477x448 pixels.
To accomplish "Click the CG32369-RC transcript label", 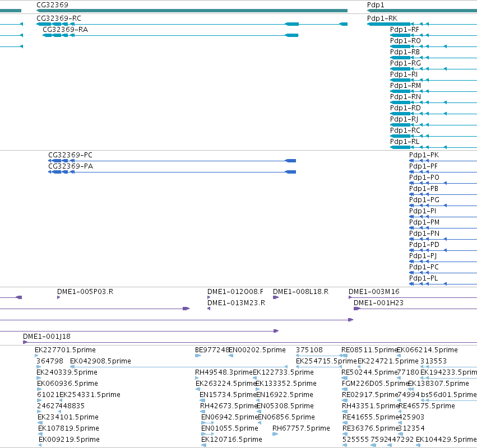I will pyautogui.click(x=59, y=18).
